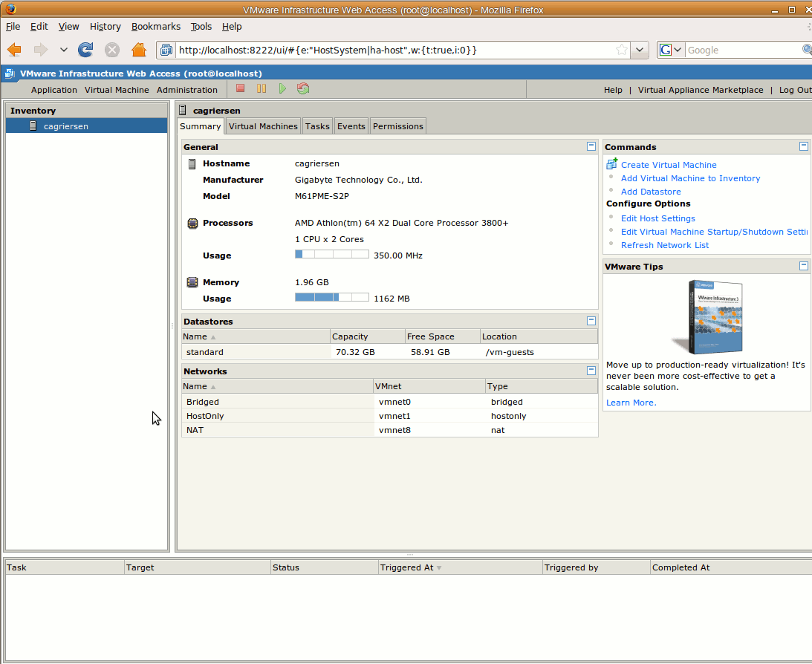
Task: Open the File menu
Action: pyautogui.click(x=13, y=27)
